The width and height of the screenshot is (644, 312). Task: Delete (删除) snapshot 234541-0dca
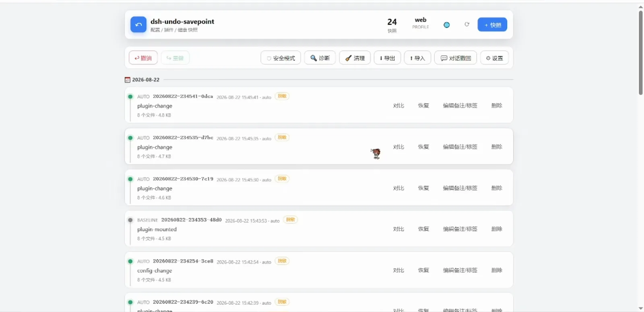(497, 105)
